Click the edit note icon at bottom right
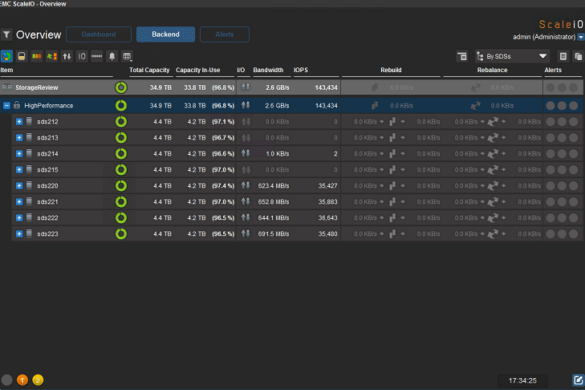This screenshot has height=390, width=585. [578, 380]
